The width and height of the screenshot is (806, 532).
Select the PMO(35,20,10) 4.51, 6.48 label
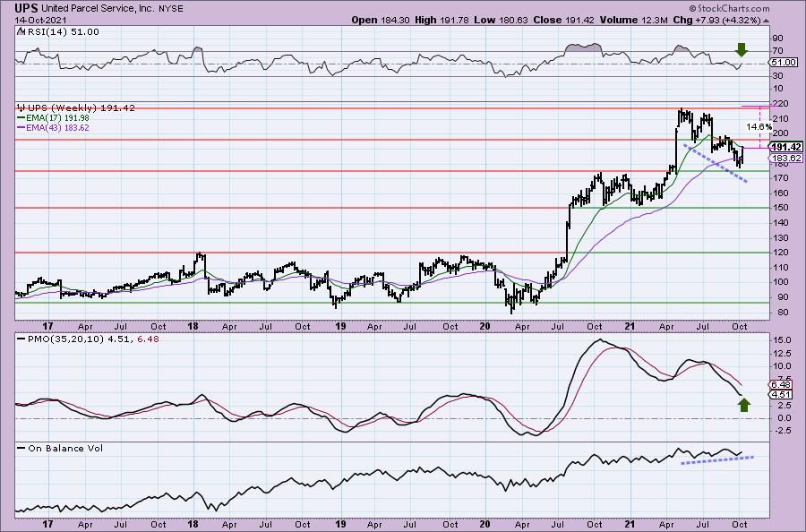(88, 339)
